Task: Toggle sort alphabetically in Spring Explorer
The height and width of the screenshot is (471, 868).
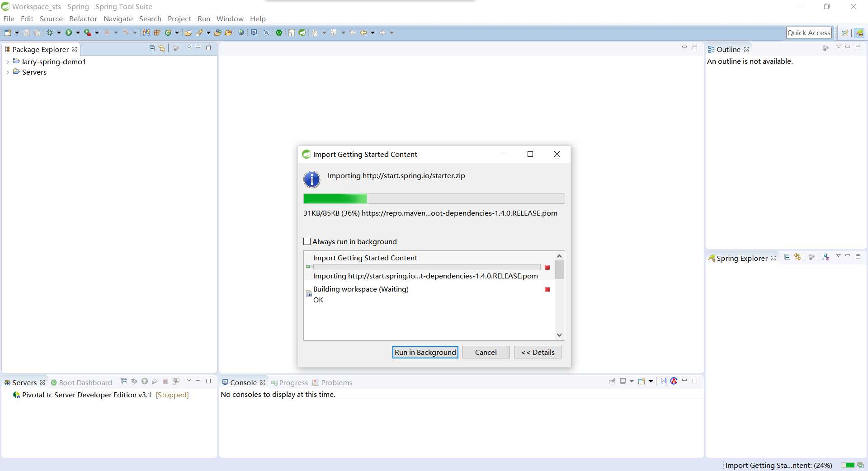Action: 826,257
